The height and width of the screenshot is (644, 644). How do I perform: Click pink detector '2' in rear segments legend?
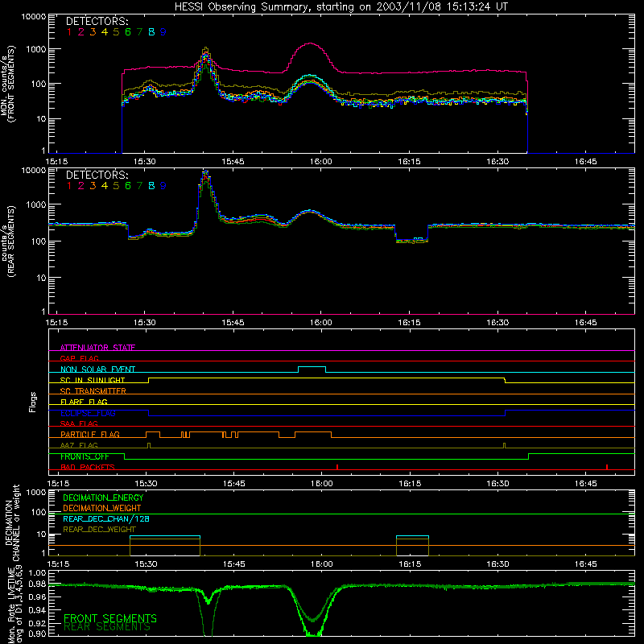(81, 186)
